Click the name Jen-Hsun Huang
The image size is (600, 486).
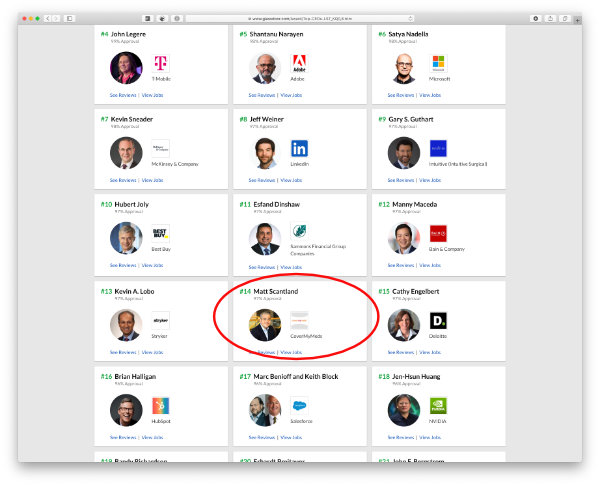coord(416,377)
